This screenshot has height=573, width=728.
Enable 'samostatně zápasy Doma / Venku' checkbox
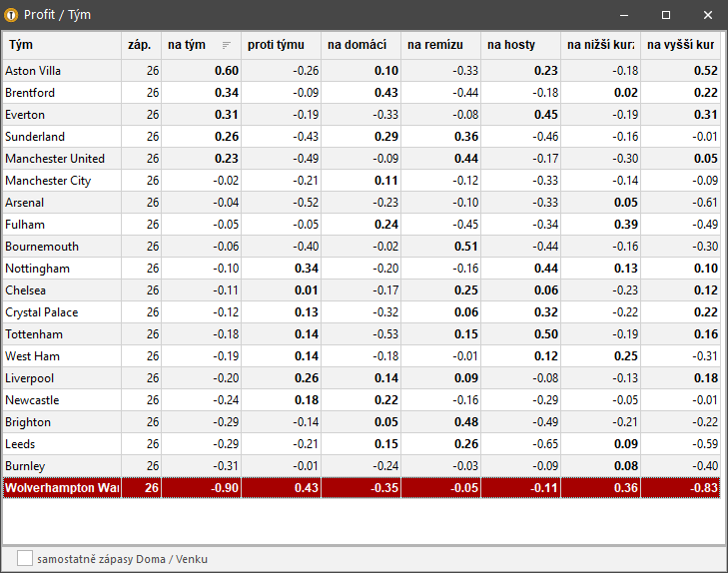point(25,559)
